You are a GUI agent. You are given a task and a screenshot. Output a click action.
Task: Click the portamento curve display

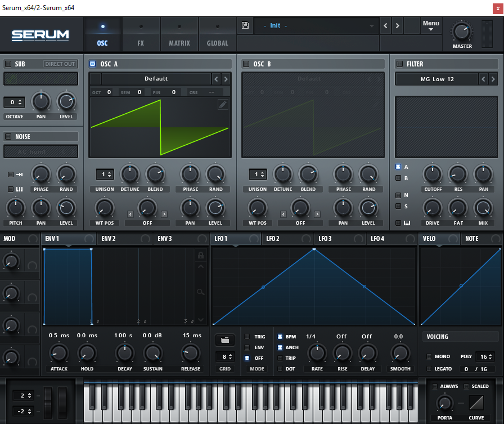(476, 403)
